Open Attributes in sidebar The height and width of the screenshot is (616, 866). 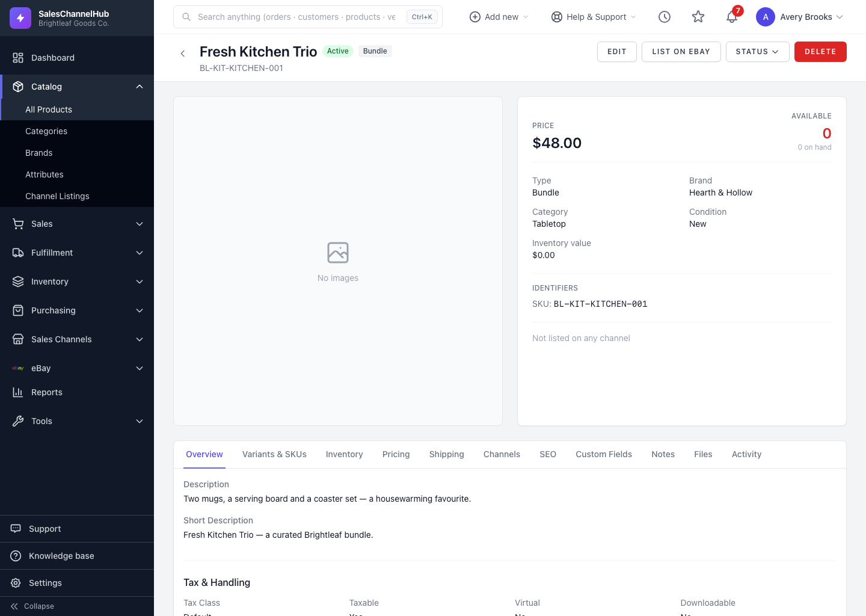(x=77, y=174)
